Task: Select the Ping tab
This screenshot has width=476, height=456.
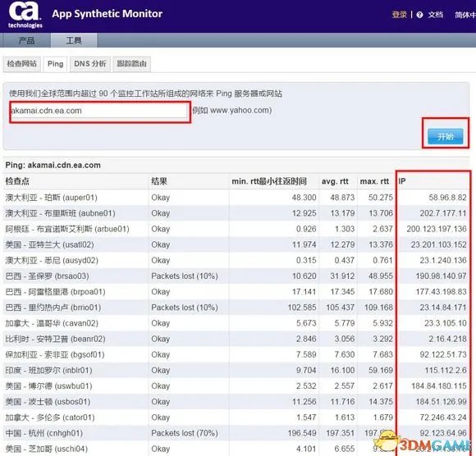Action: click(56, 64)
